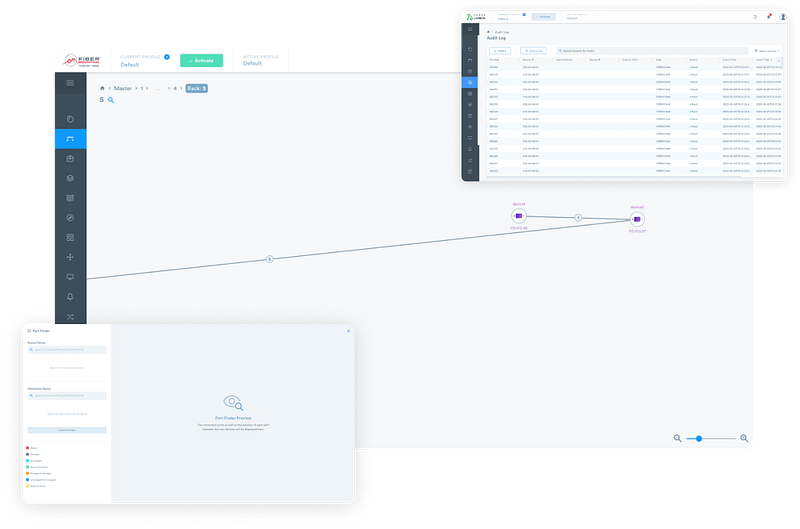Image resolution: width=800 pixels, height=529 pixels.
Task: Open the monitor icon in Audit Log sidebar
Action: point(470,138)
